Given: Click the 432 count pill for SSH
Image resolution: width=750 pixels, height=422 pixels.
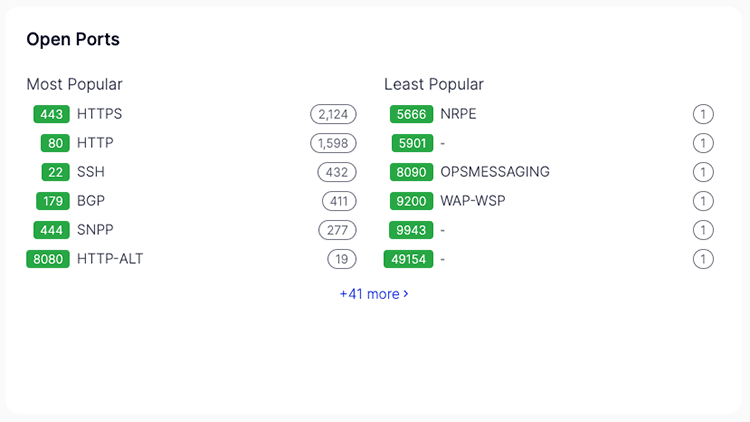Looking at the screenshot, I should pos(337,172).
